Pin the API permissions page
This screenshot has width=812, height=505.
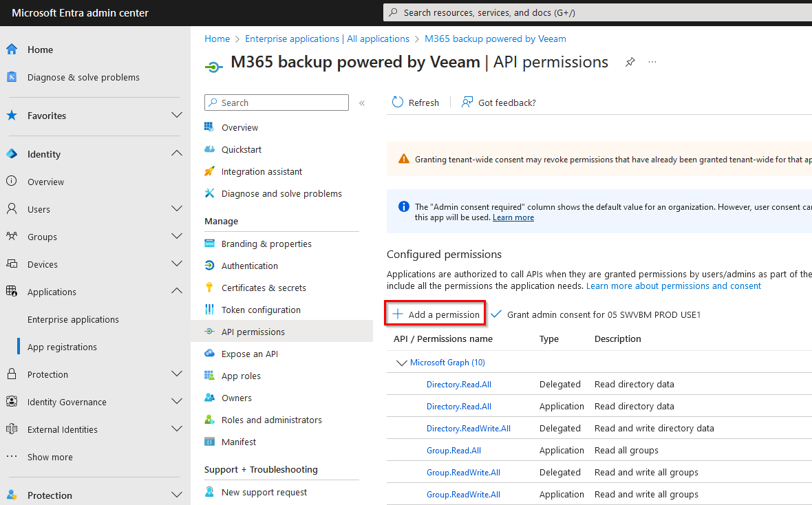pos(630,62)
